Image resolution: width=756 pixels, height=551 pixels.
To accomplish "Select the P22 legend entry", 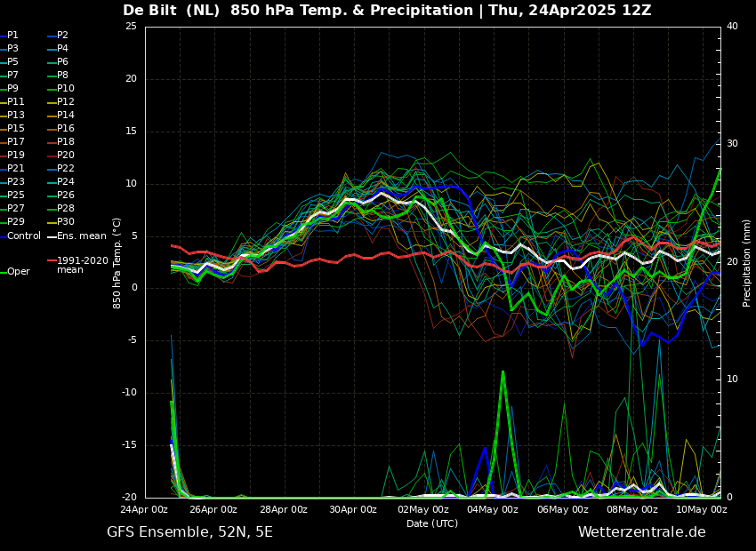I will (66, 169).
